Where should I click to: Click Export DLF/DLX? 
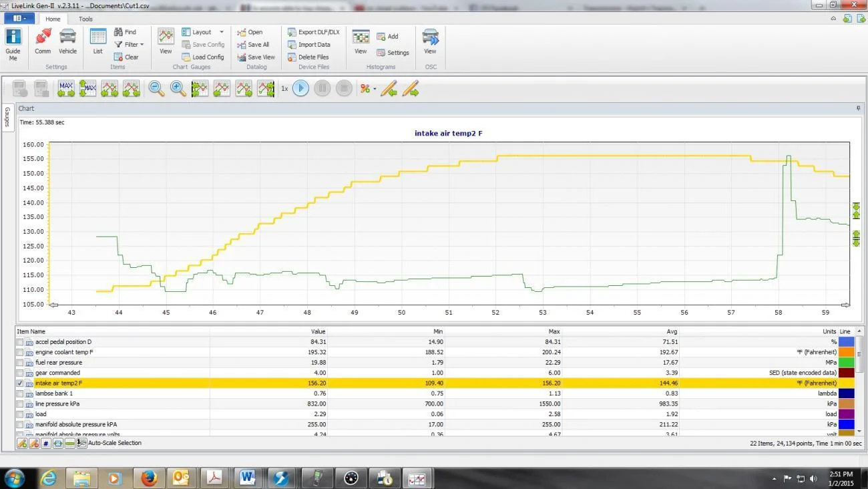tap(313, 32)
